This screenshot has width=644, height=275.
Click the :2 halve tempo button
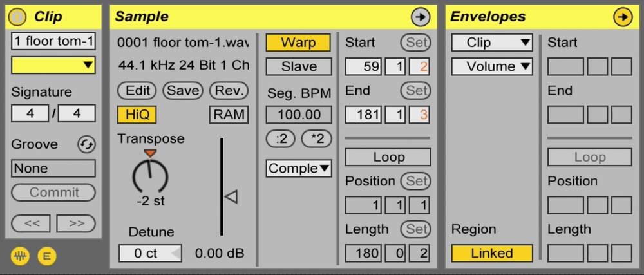pos(281,138)
